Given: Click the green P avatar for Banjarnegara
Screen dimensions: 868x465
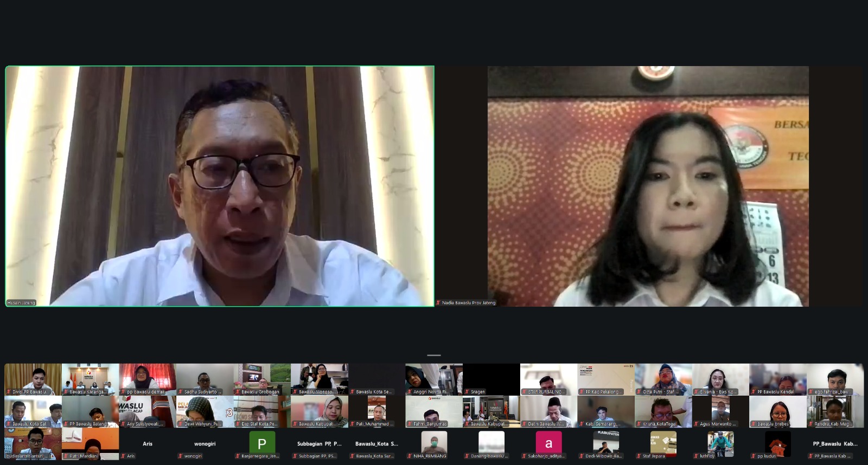Looking at the screenshot, I should tap(262, 443).
